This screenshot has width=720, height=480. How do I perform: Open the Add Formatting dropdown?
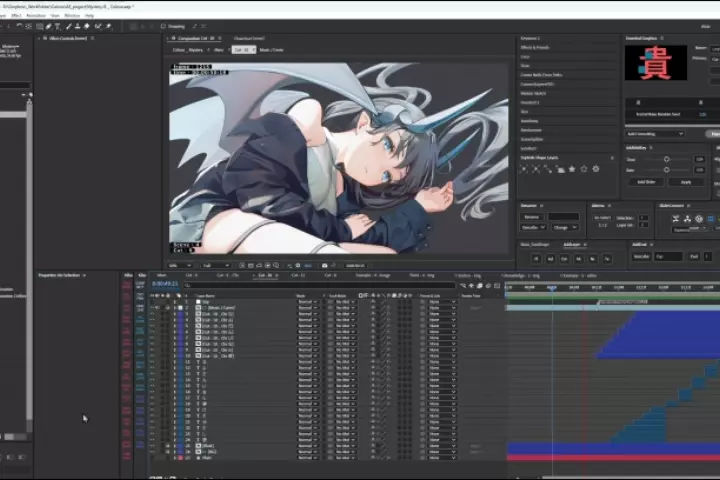click(x=654, y=134)
